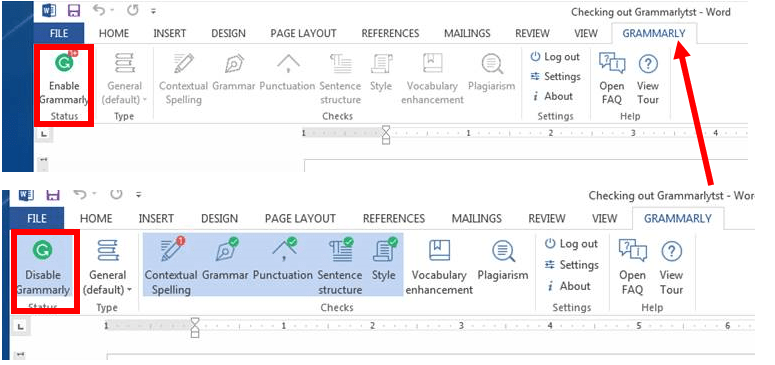Viewport: 775px width, 365px height.
Task: Open Grammarly Settings in top window
Action: (555, 77)
